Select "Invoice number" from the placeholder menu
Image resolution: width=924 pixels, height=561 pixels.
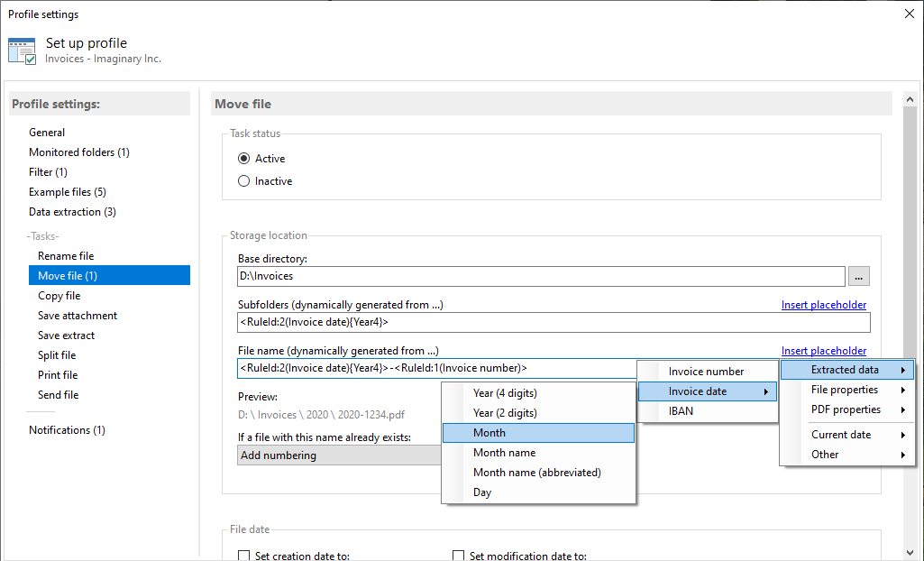708,371
